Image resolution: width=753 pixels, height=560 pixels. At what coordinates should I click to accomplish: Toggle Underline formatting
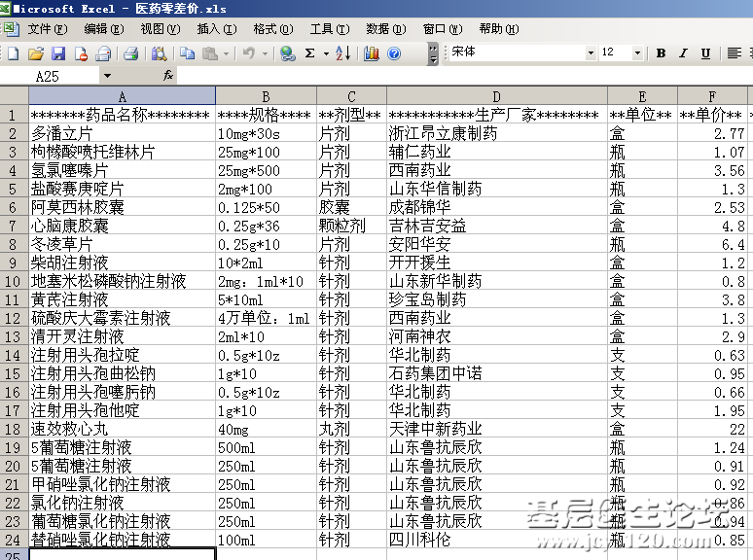pos(705,53)
